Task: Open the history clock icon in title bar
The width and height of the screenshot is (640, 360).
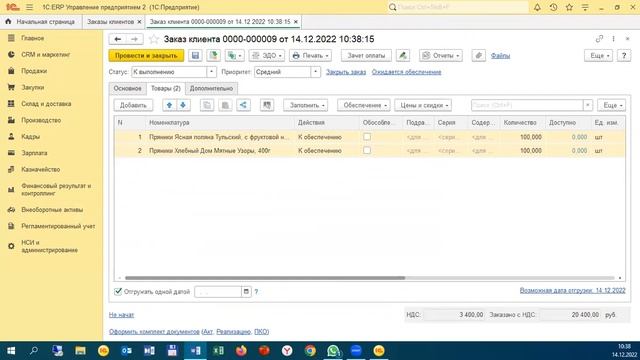Action: [x=553, y=7]
